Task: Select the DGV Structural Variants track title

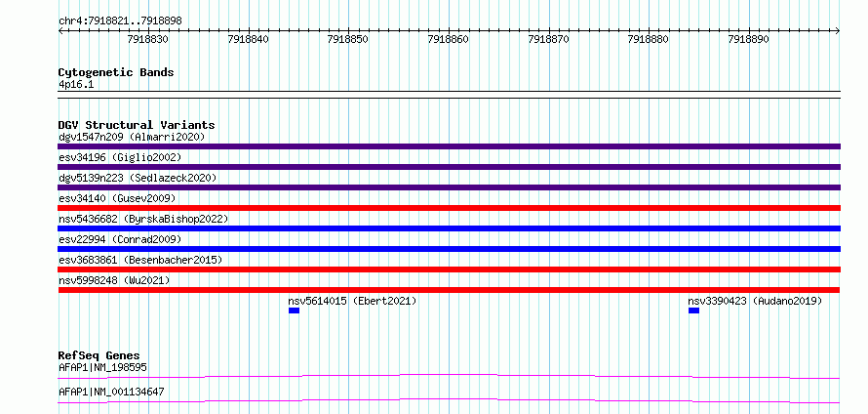Action: (137, 125)
